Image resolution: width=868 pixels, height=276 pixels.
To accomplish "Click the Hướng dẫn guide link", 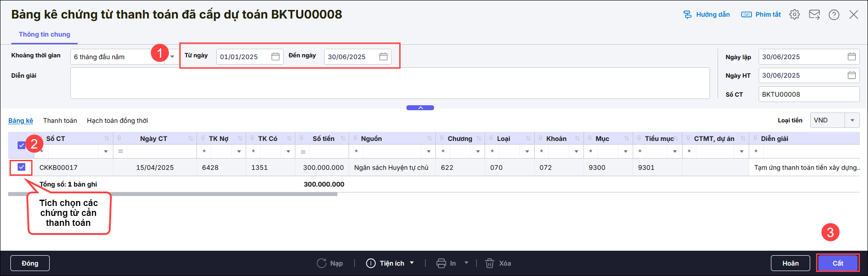I will pos(706,14).
